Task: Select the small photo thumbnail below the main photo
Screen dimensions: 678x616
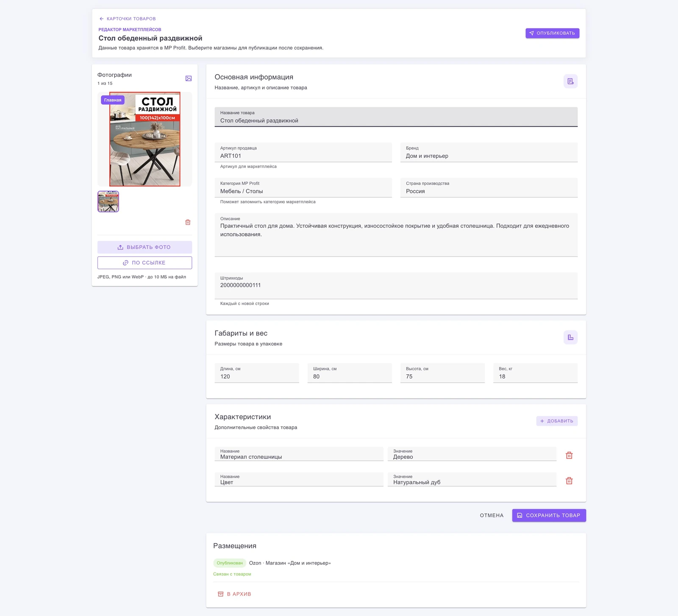Action: click(x=108, y=201)
